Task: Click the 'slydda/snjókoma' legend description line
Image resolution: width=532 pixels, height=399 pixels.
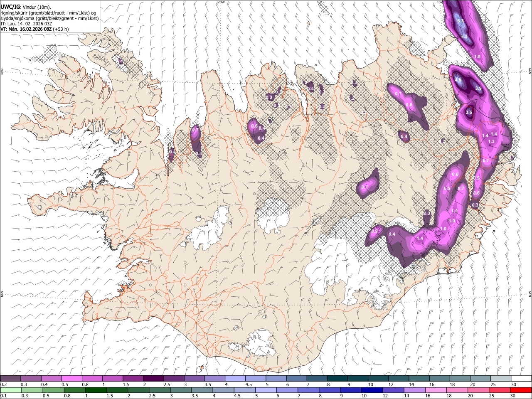Action: pos(49,18)
